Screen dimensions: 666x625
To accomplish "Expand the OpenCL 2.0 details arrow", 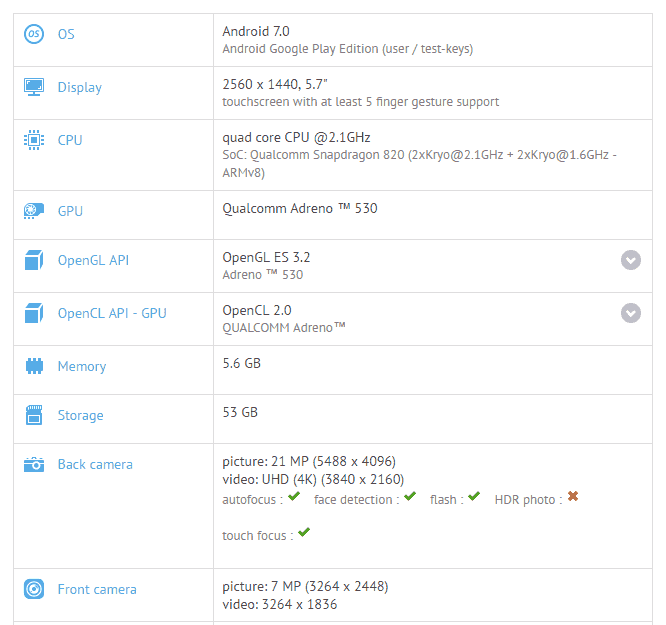I will point(631,313).
